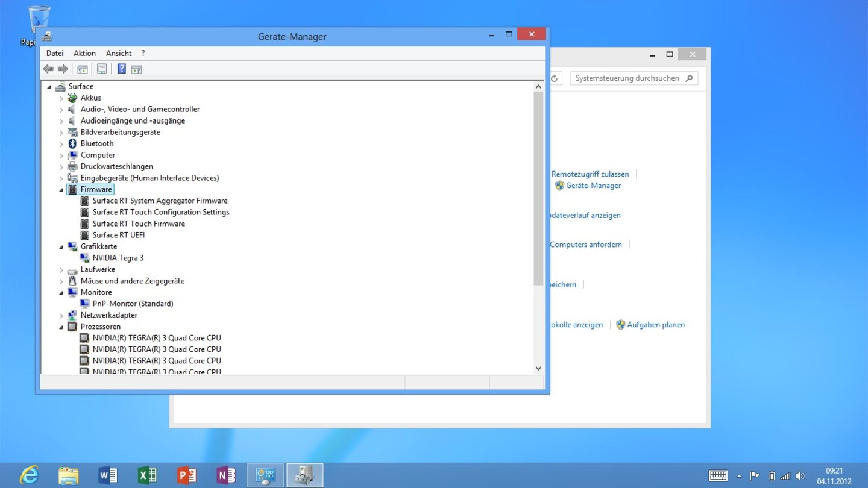Click the taskbar clock showing 09:21
The image size is (868, 488).
(x=834, y=475)
